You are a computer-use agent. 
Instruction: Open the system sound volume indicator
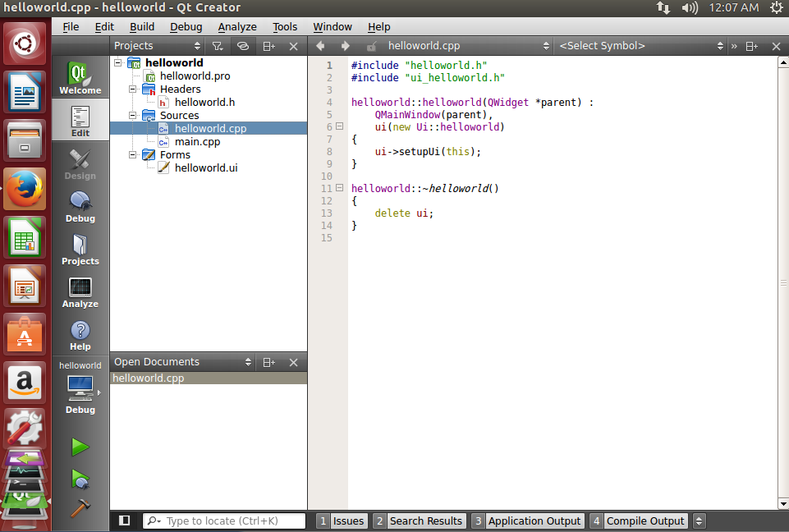click(690, 7)
